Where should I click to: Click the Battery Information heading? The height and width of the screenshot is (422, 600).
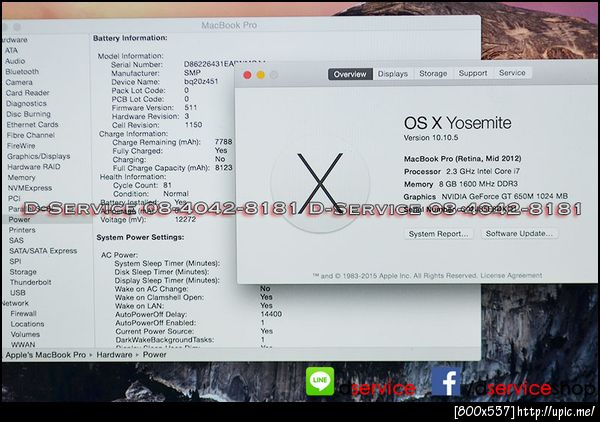[x=130, y=38]
